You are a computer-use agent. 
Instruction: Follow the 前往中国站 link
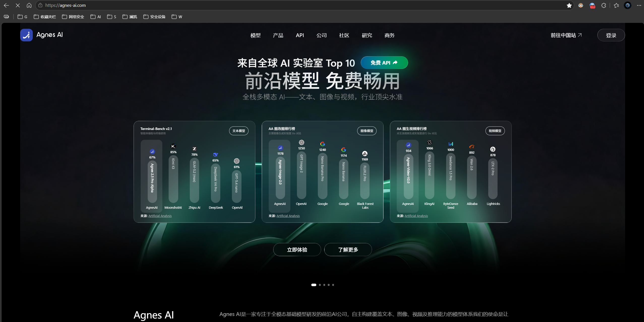click(566, 35)
